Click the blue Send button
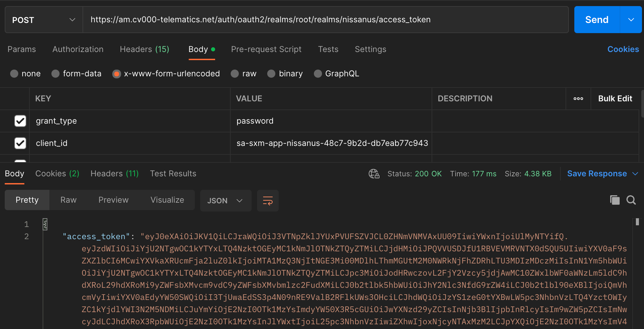The image size is (644, 329). click(597, 20)
